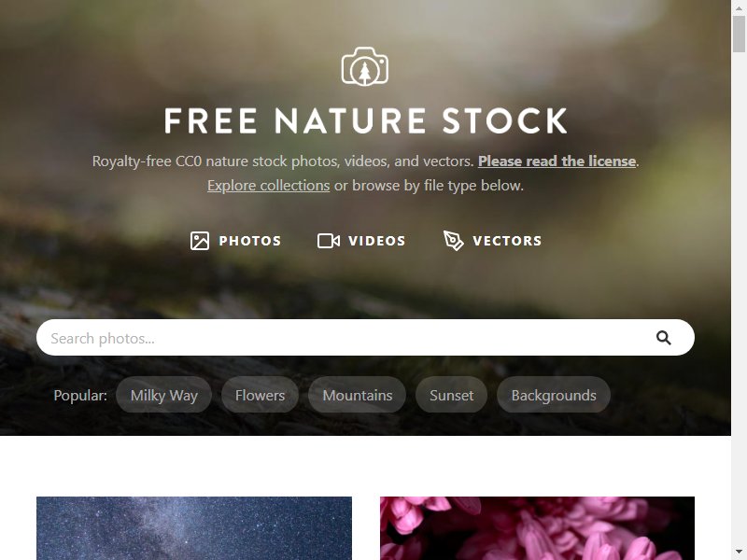Click the Videos camcorder icon
The image size is (747, 560).
(329, 241)
